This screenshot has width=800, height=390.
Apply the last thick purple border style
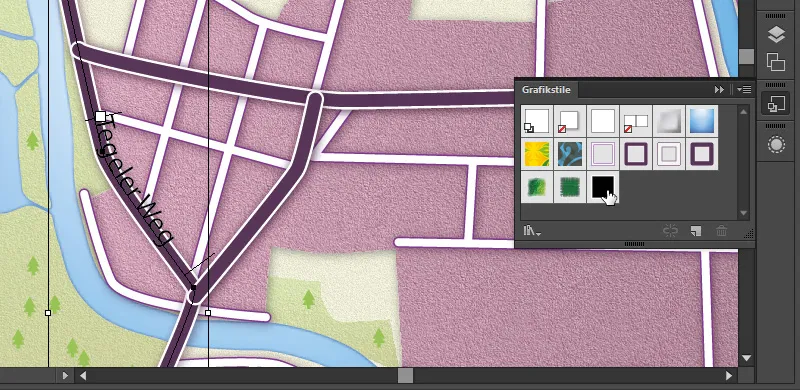point(702,154)
